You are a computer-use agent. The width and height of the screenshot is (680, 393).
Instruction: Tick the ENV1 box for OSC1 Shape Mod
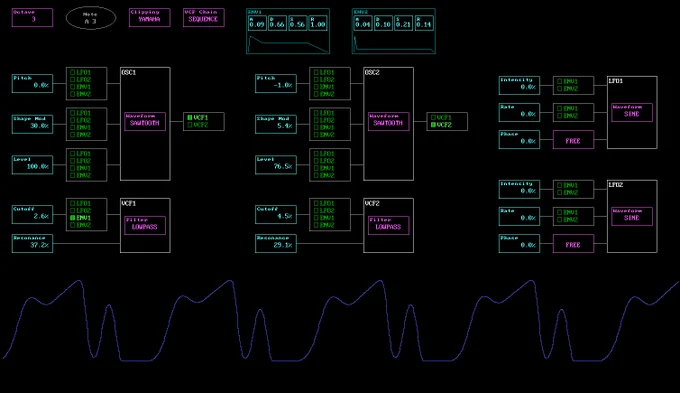(x=72, y=128)
